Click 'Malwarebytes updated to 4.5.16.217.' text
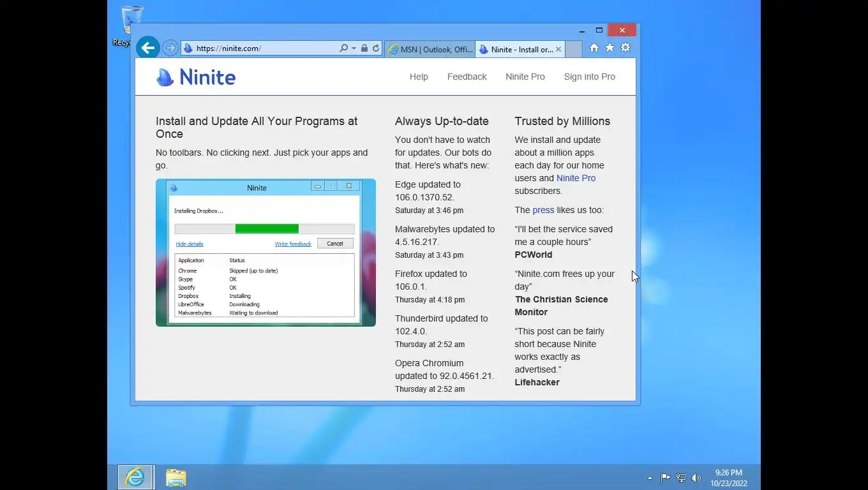Screen dimensions: 868x490 (445, 235)
